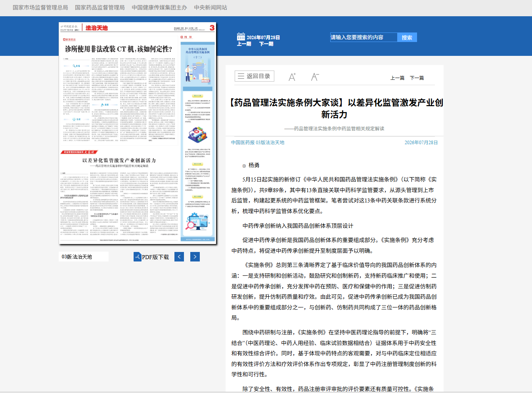Decrease article font size with A- icon
532x393 pixels.
(x=315, y=77)
